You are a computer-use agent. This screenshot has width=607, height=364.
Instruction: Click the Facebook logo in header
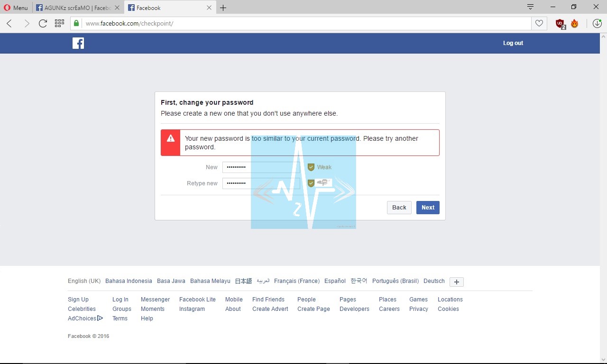click(78, 43)
